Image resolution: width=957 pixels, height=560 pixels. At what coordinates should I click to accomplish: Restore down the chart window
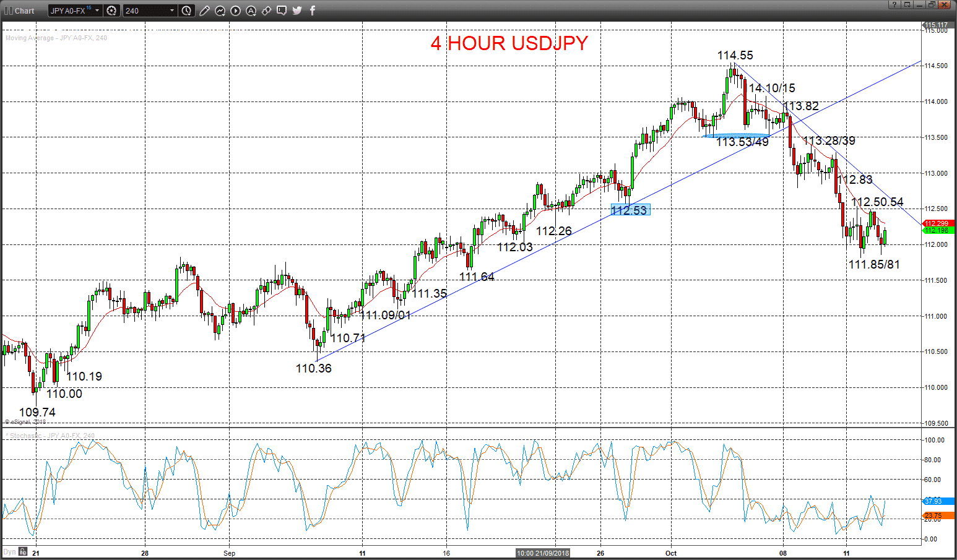[x=932, y=5]
